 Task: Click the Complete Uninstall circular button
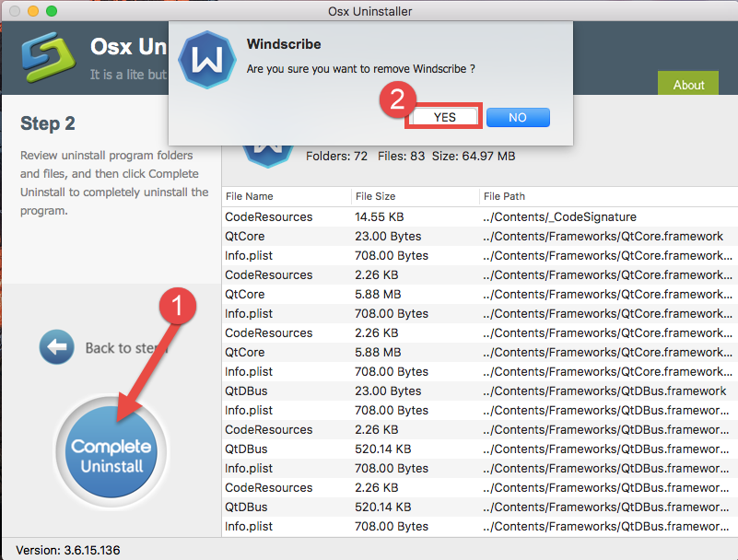coord(111,450)
